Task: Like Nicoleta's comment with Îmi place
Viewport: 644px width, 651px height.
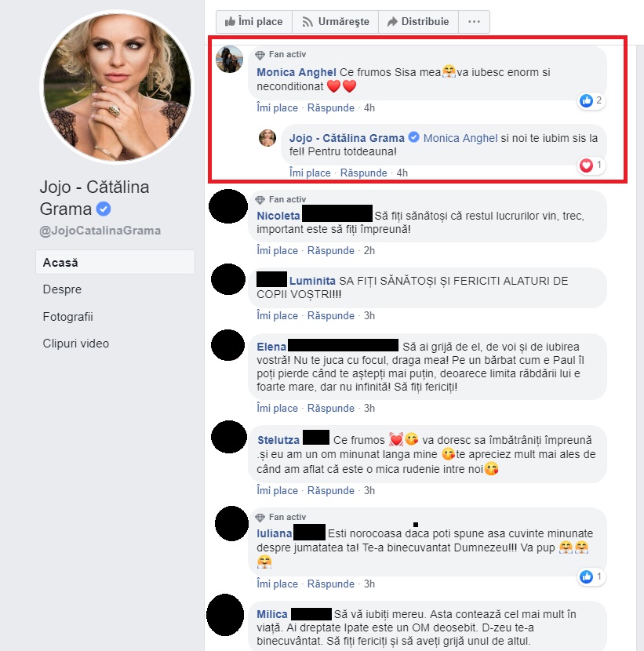Action: [277, 251]
